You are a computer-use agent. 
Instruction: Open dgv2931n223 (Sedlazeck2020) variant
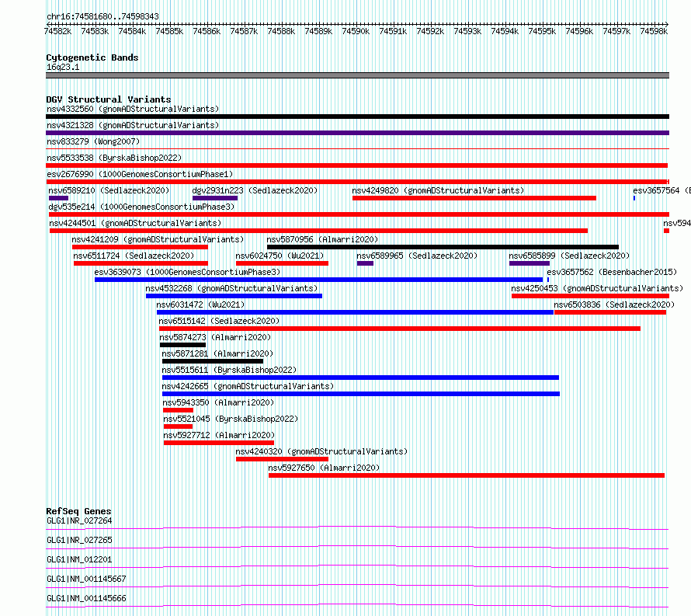pyautogui.click(x=255, y=190)
